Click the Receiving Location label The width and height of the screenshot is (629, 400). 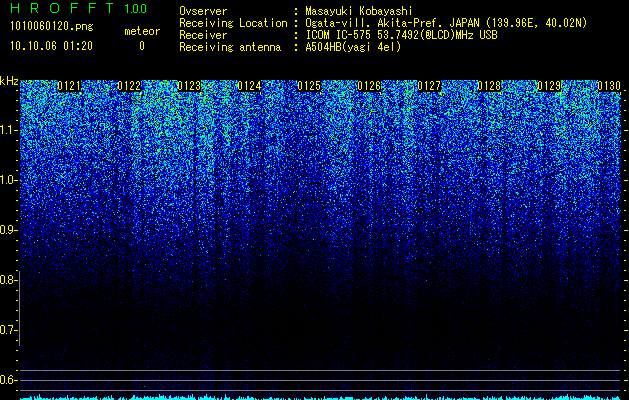[233, 23]
